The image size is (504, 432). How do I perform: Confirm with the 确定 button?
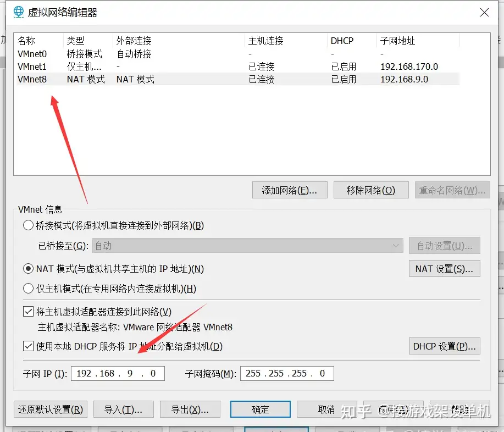click(261, 409)
